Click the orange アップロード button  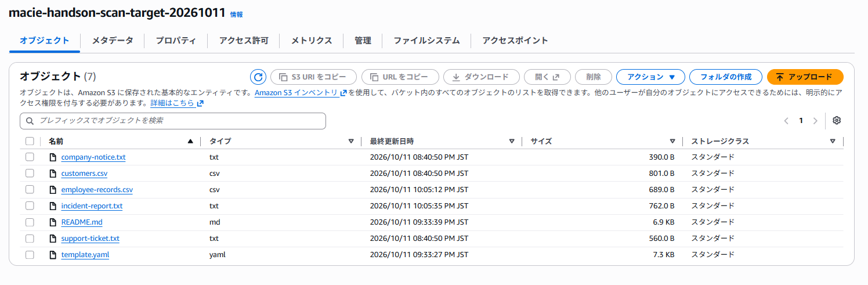coord(805,77)
